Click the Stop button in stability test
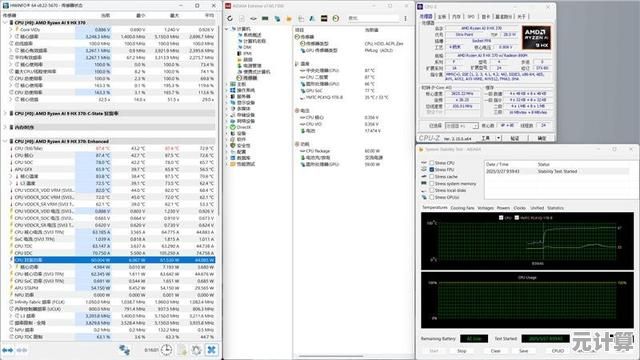Image resolution: width=640 pixels, height=360 pixels. 462,351
